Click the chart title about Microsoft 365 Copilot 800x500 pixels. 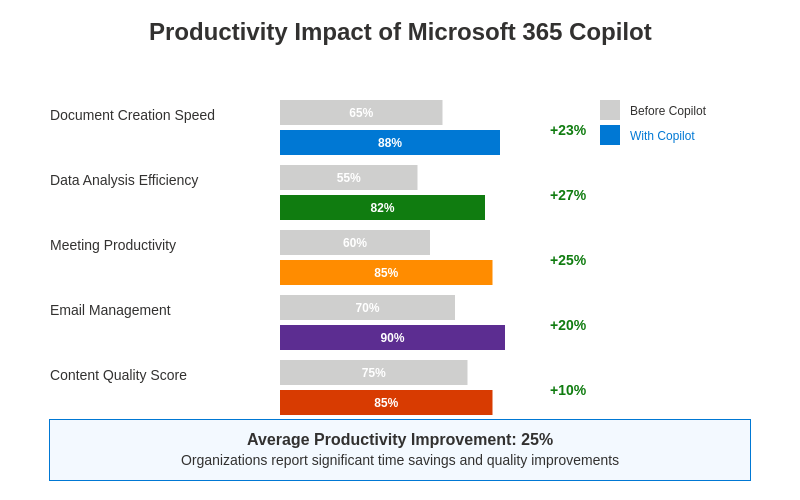click(x=400, y=32)
